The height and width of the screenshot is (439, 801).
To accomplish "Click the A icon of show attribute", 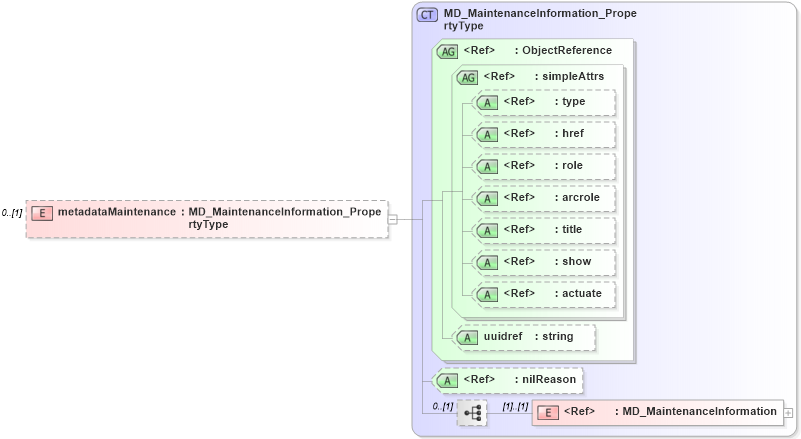I will pyautogui.click(x=487, y=263).
